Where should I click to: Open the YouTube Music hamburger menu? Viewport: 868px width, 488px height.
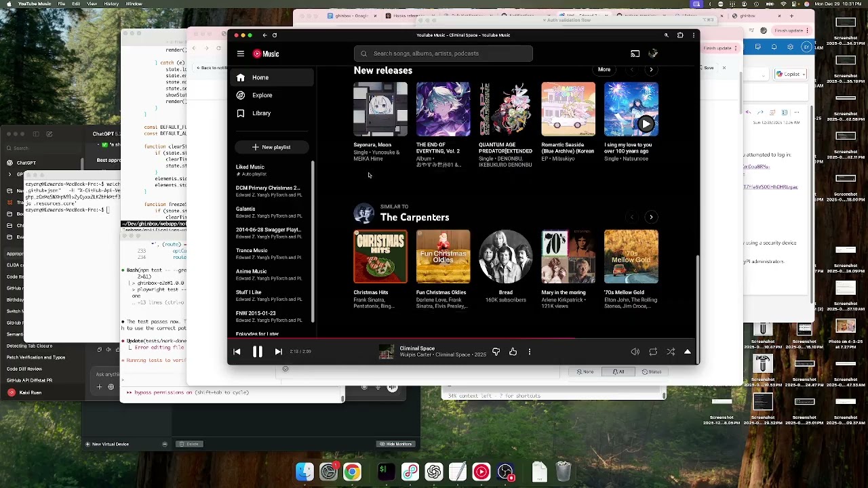pyautogui.click(x=240, y=54)
